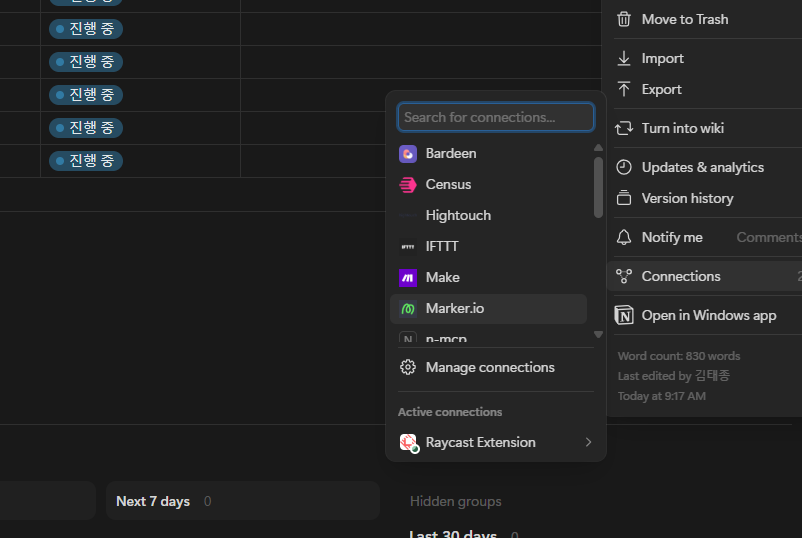Select Move to Trash menu entry
Screen dimensions: 802x538
click(705, 19)
